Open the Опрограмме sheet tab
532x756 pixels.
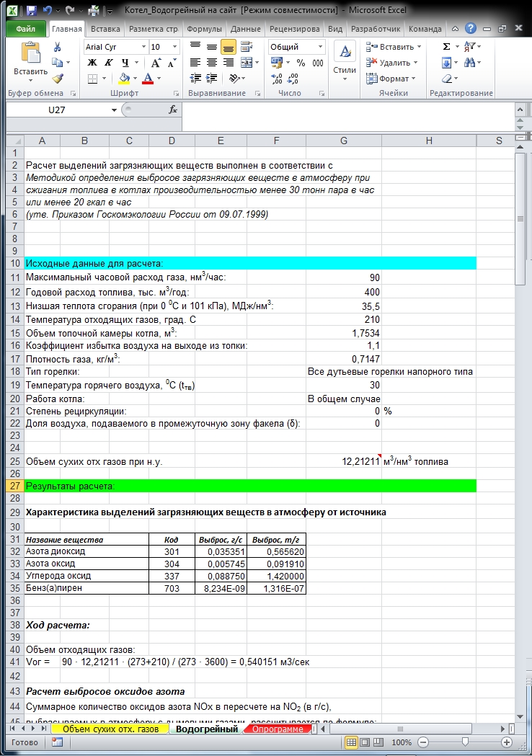[x=278, y=729]
